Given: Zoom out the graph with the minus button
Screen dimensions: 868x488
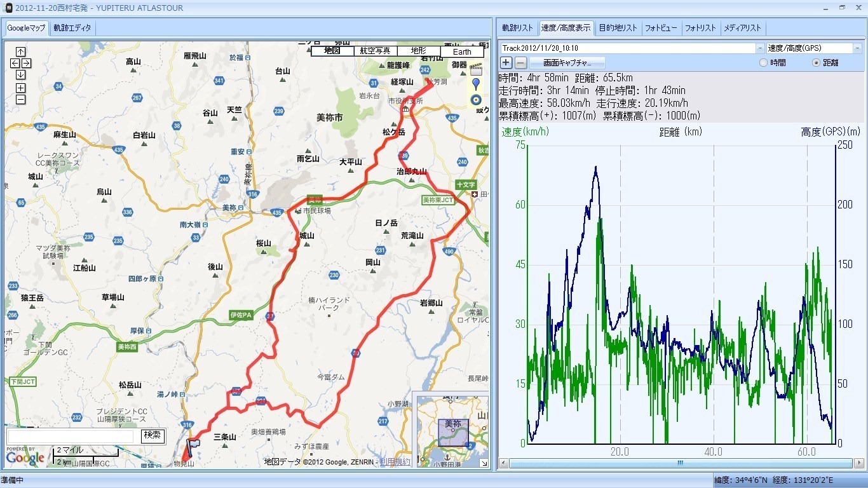Looking at the screenshot, I should click(520, 62).
